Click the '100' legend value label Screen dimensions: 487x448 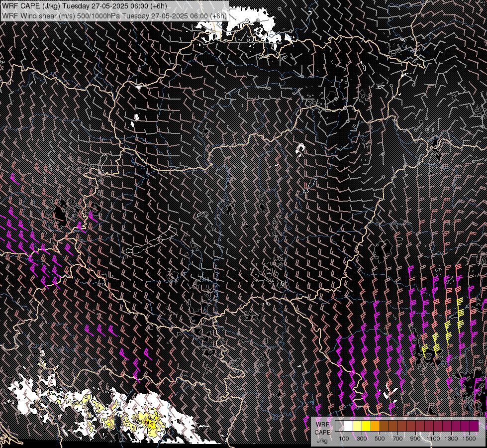344,439
